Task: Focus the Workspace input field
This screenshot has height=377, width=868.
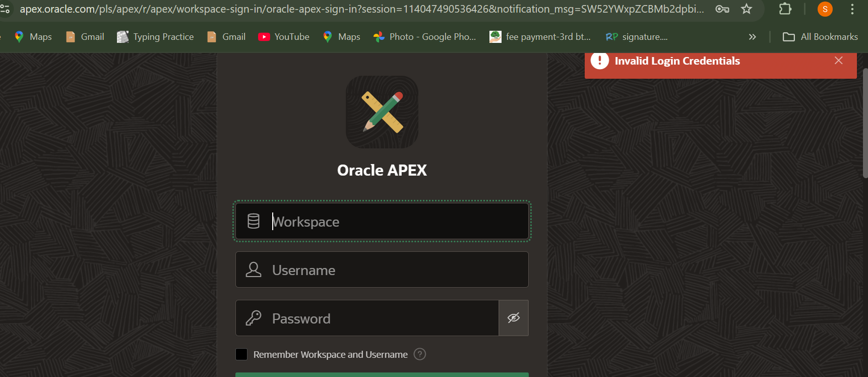Action: (x=382, y=221)
